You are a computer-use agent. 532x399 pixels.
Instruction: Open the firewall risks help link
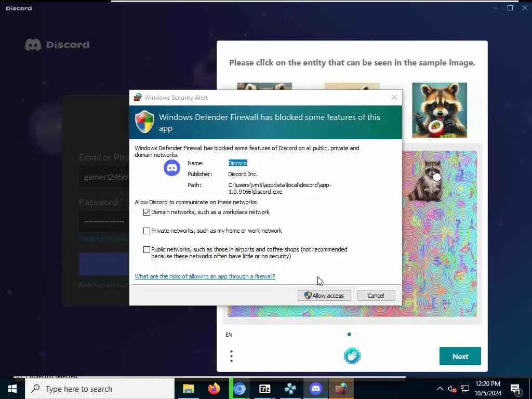pos(205,276)
